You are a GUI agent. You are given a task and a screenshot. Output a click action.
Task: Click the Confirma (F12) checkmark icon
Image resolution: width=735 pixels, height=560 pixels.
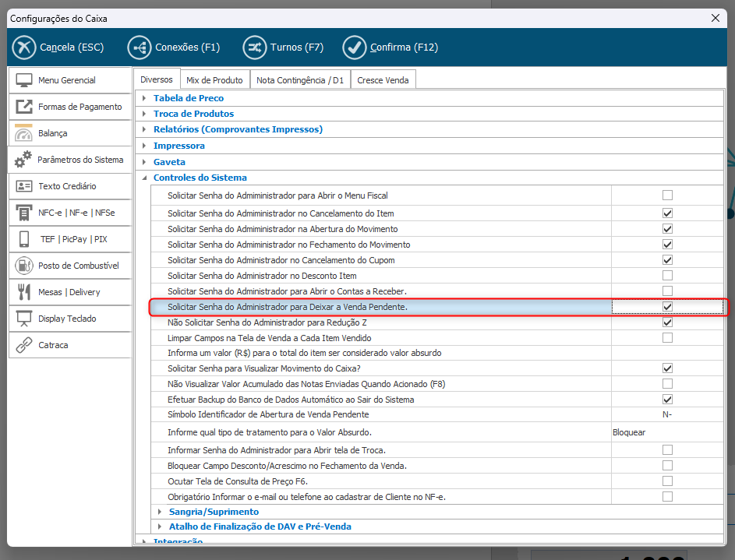point(355,48)
